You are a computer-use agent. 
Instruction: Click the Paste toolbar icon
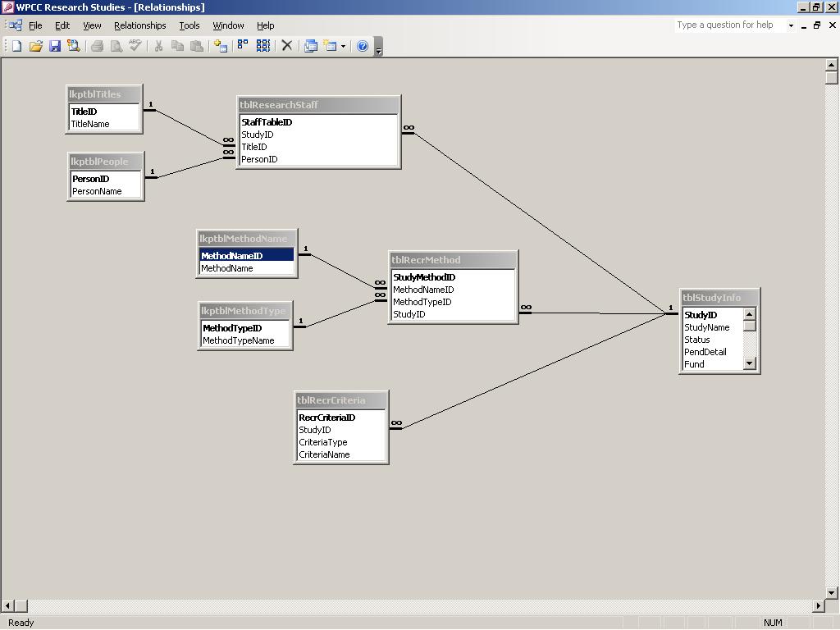coord(197,46)
